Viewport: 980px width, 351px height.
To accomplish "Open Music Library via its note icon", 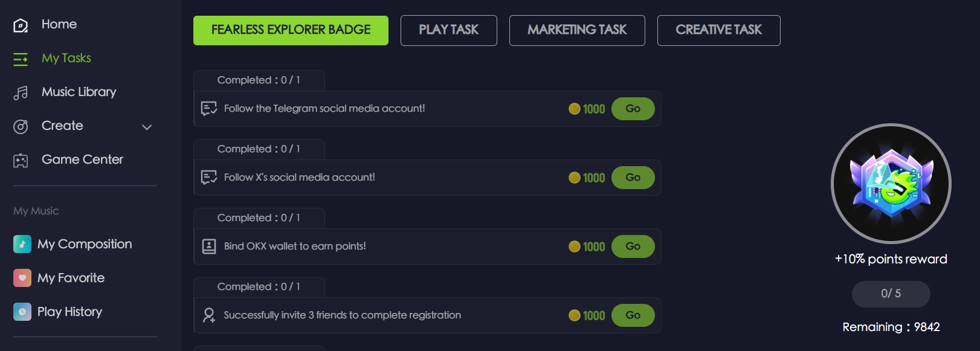I will pyautogui.click(x=21, y=92).
